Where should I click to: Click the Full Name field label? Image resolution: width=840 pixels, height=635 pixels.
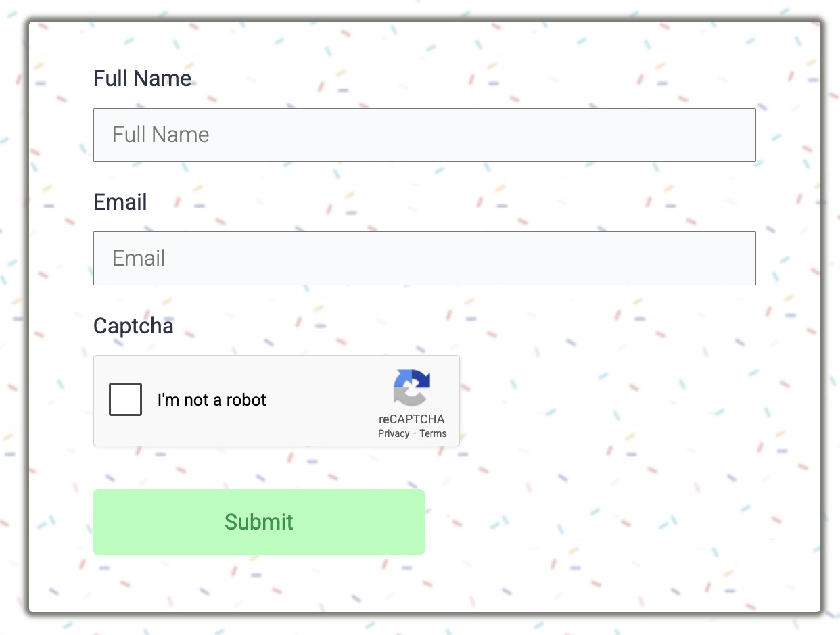tap(142, 78)
